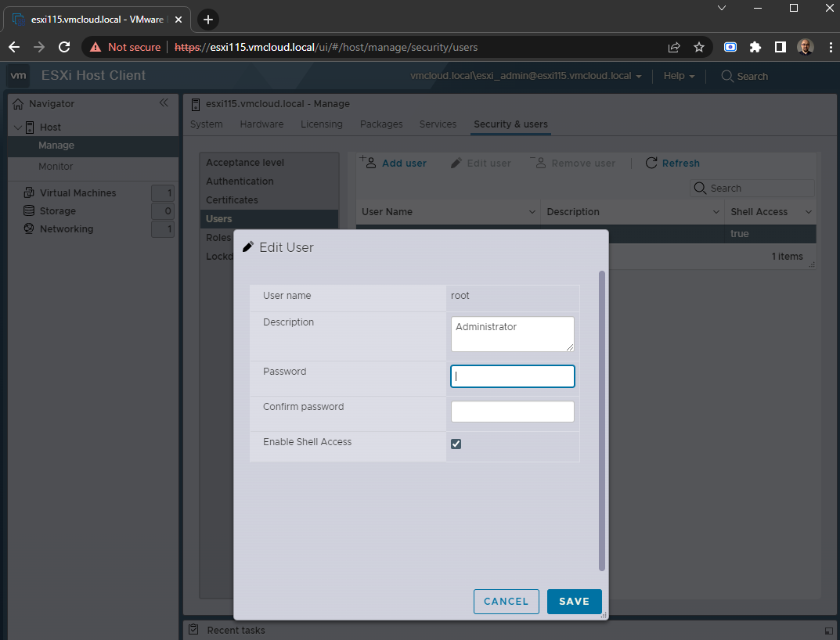Viewport: 840px width, 640px height.
Task: Open the Shell Access column dropdown
Action: click(807, 211)
